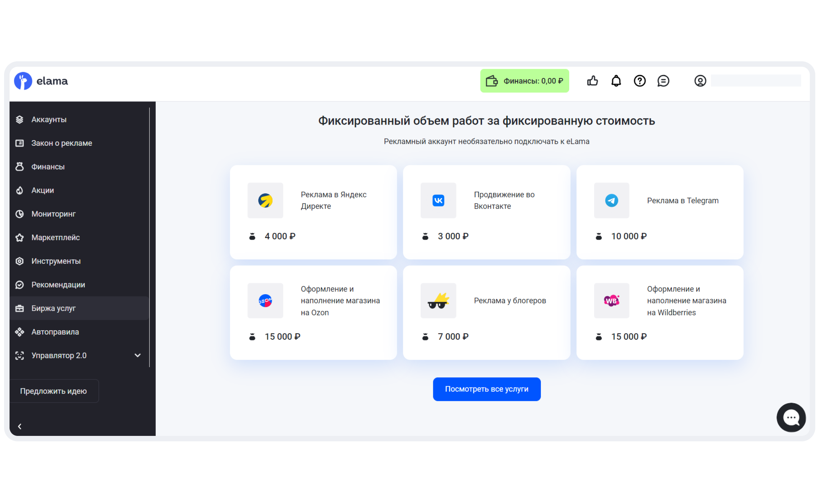Open the Реклама у блогеров card
This screenshot has height=504, width=818.
[x=486, y=313]
